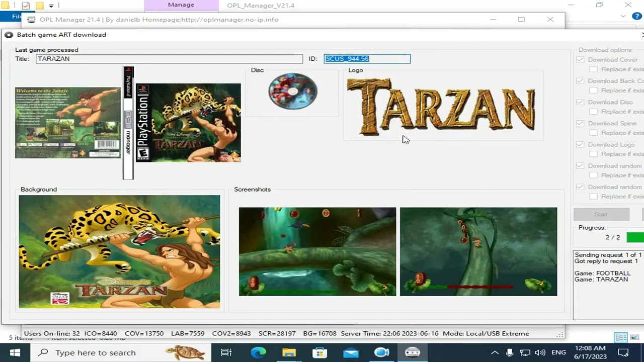The image size is (644, 362).
Task: Check Replace if exists under Download Cover
Action: click(593, 69)
